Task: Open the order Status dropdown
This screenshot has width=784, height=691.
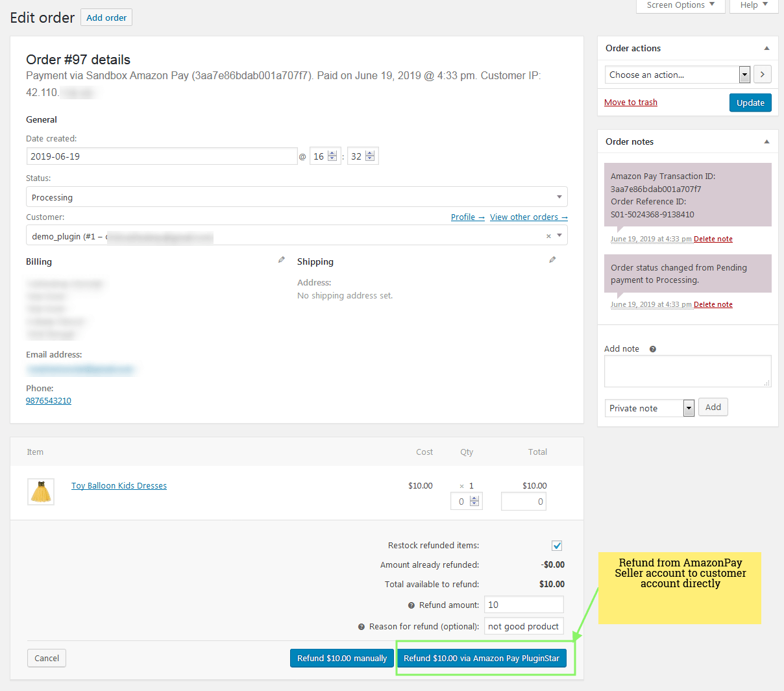Action: pyautogui.click(x=297, y=197)
